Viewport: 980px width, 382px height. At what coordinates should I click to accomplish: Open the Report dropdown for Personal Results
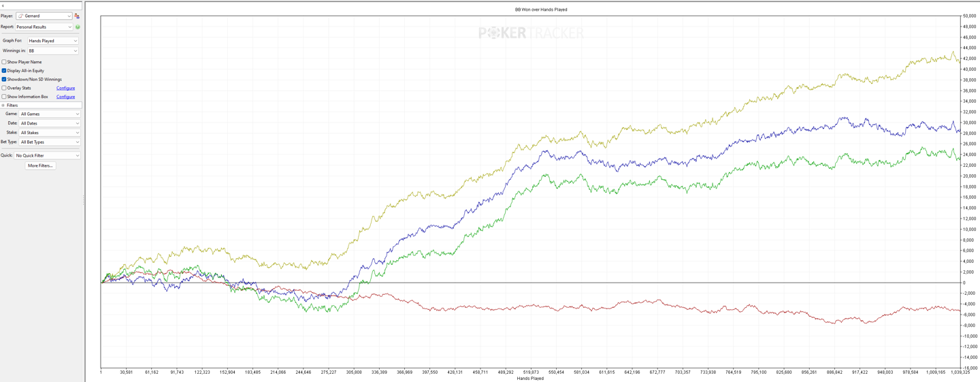click(x=44, y=27)
